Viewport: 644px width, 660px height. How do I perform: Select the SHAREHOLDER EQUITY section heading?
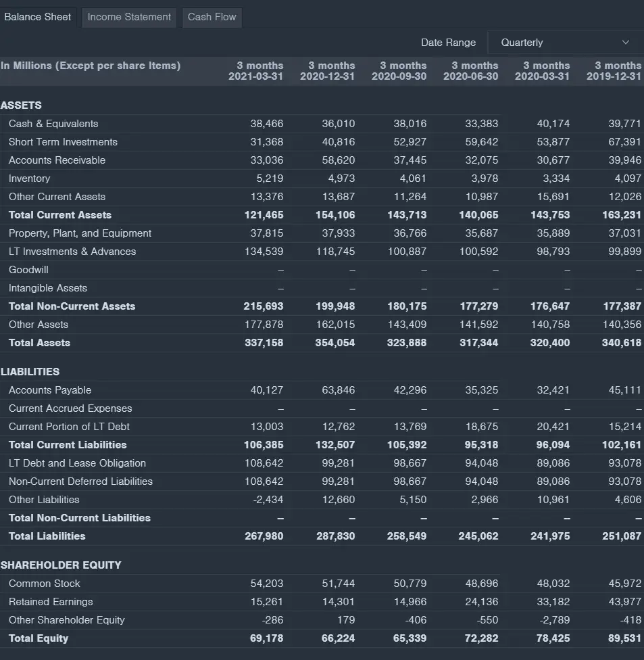(x=61, y=565)
